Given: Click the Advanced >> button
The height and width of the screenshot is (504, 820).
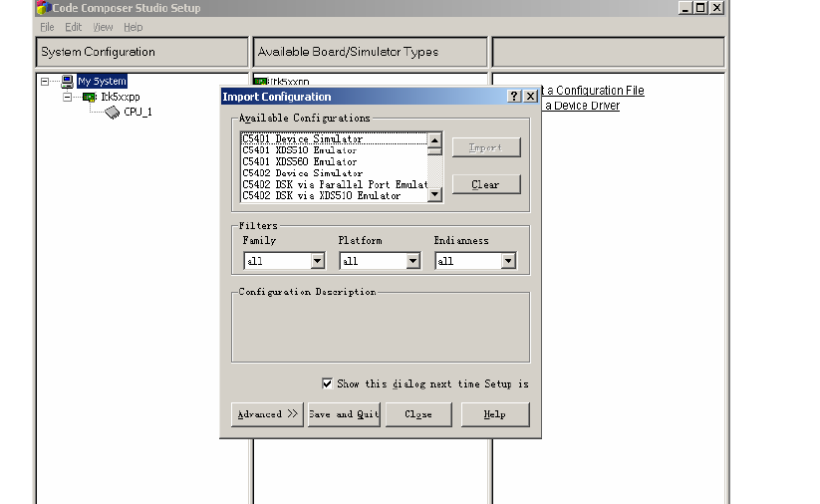Looking at the screenshot, I should coord(267,414).
